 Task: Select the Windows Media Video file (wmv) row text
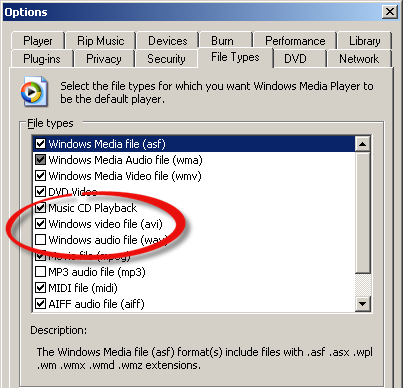125,176
